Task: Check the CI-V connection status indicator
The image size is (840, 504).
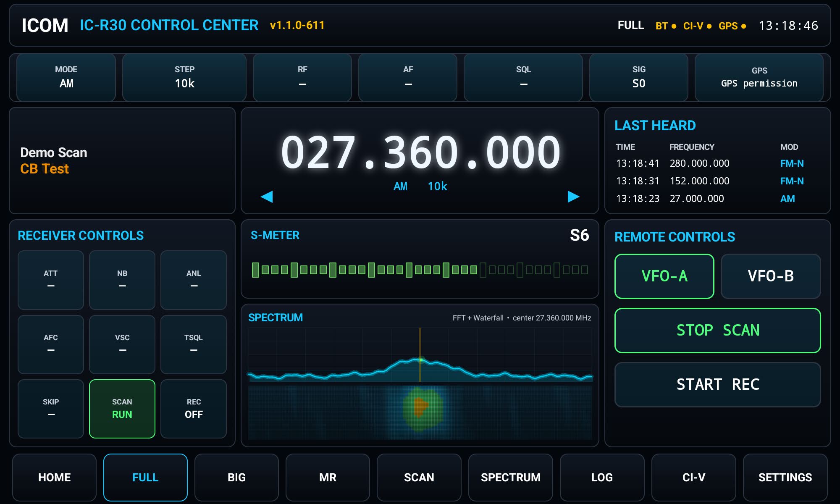Action: (697, 26)
